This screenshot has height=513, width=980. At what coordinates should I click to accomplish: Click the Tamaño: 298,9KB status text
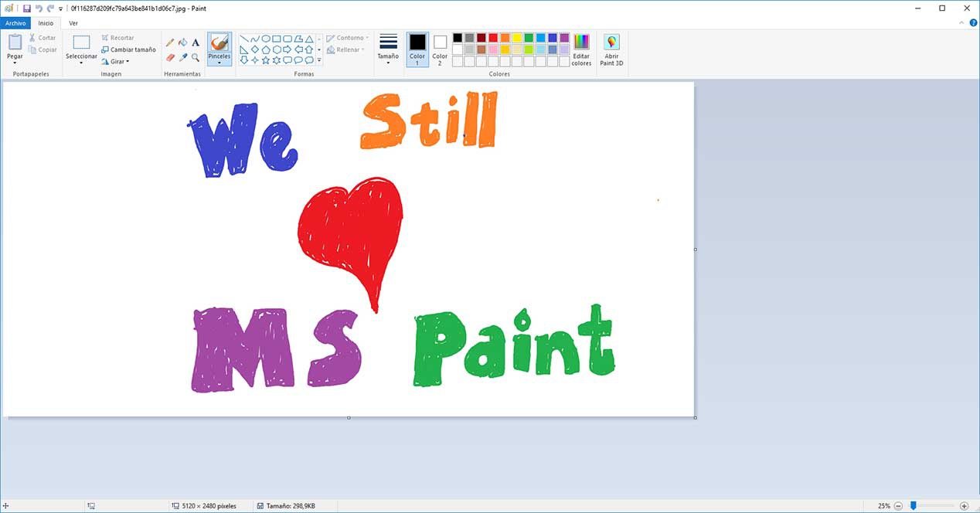click(x=291, y=506)
